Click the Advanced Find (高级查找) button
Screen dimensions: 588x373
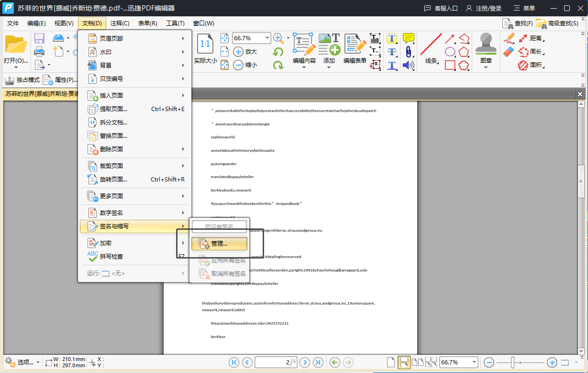coord(557,23)
